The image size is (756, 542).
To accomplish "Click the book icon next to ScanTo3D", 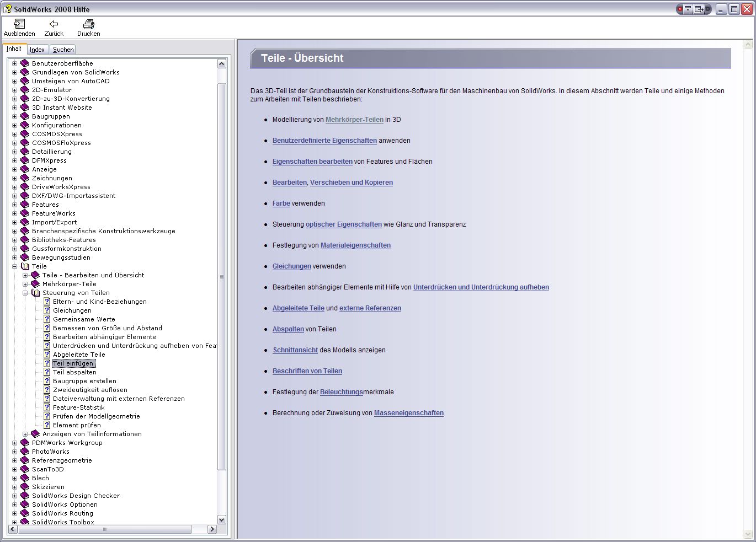I will click(25, 469).
